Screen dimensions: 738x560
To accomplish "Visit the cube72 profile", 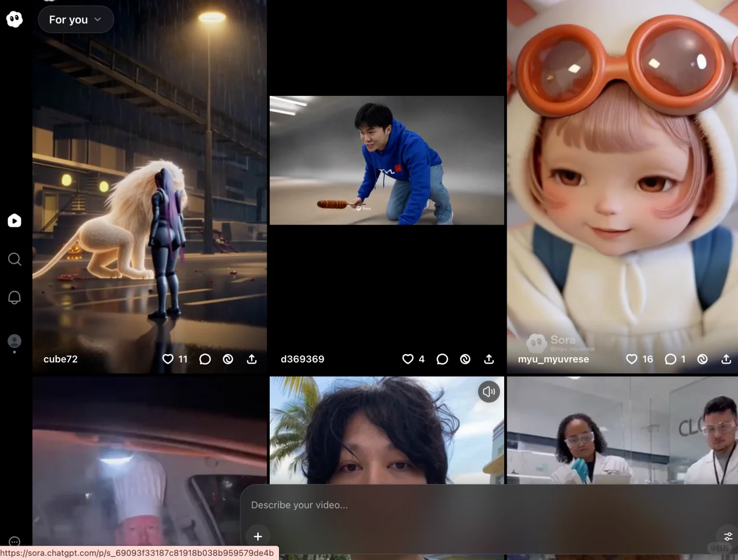I will point(61,359).
